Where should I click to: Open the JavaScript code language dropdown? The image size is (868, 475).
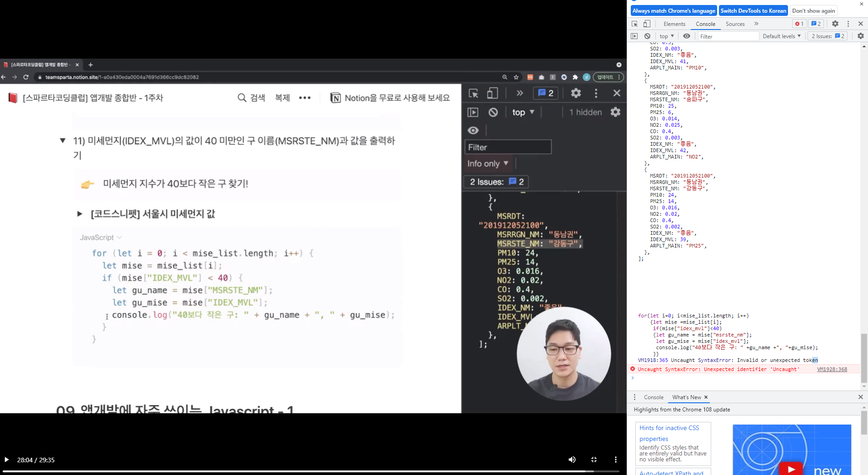point(101,237)
